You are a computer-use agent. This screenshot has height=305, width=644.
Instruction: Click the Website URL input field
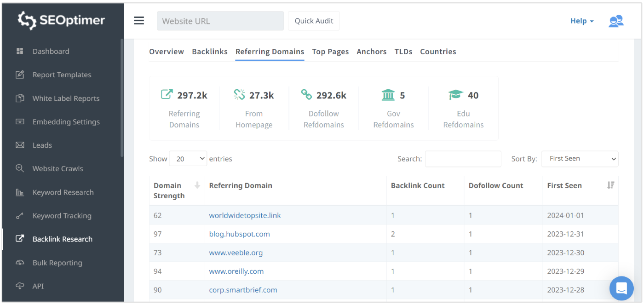coord(220,21)
